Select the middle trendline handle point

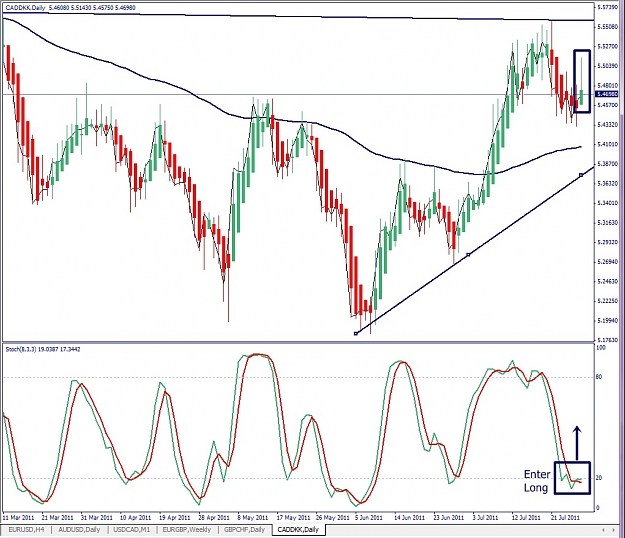(x=468, y=254)
